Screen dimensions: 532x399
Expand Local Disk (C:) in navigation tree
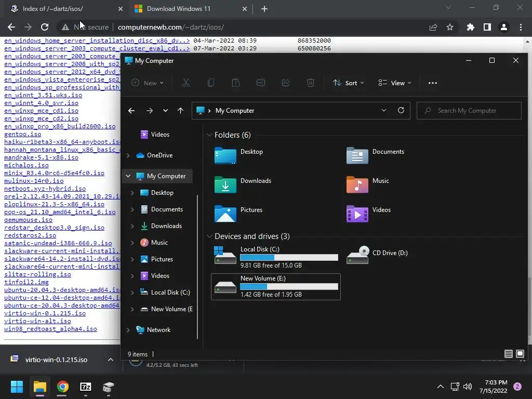pyautogui.click(x=132, y=292)
